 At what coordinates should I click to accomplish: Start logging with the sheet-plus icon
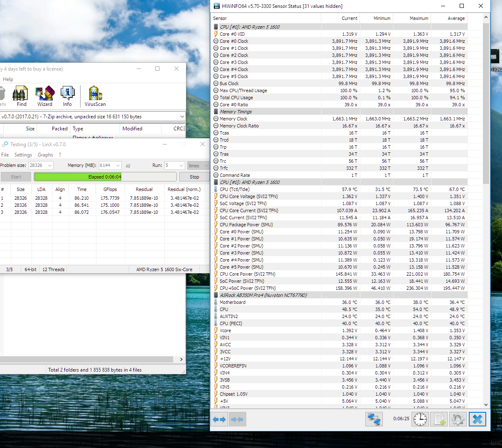[x=440, y=419]
